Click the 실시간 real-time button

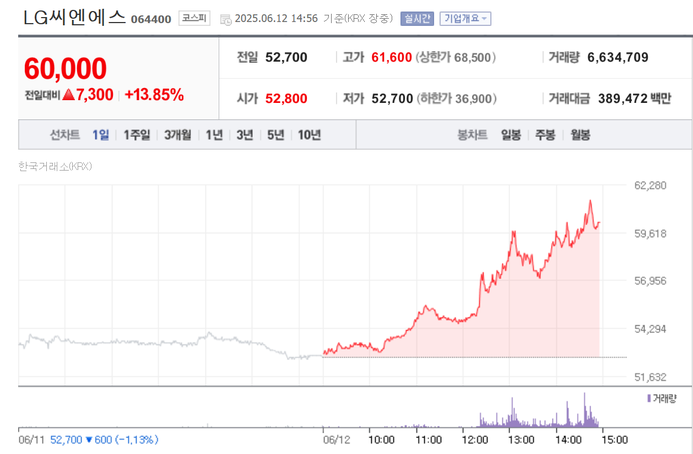(417, 19)
